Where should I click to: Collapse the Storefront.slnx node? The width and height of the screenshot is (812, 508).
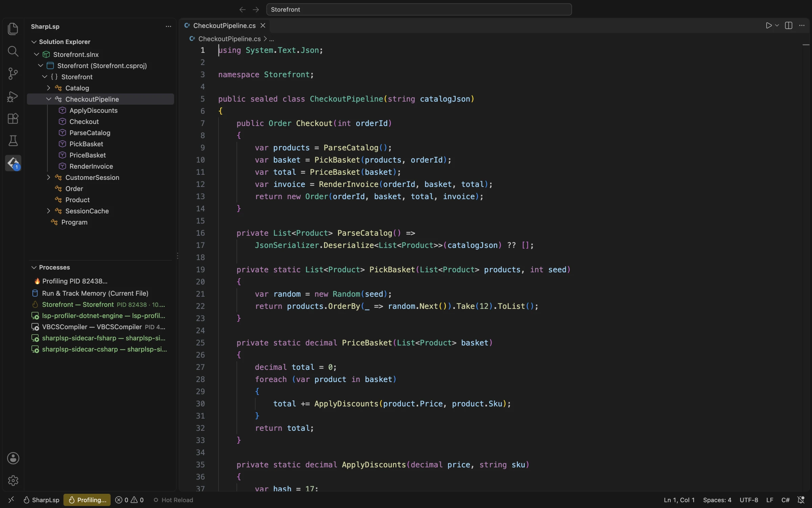37,55
